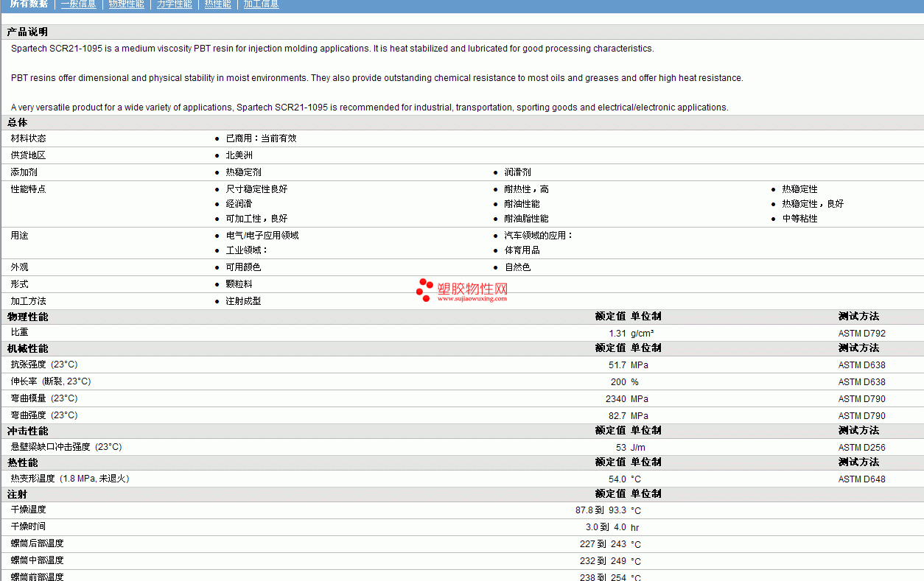
Task: Select the 干燥温度 row label
Action: (28, 510)
